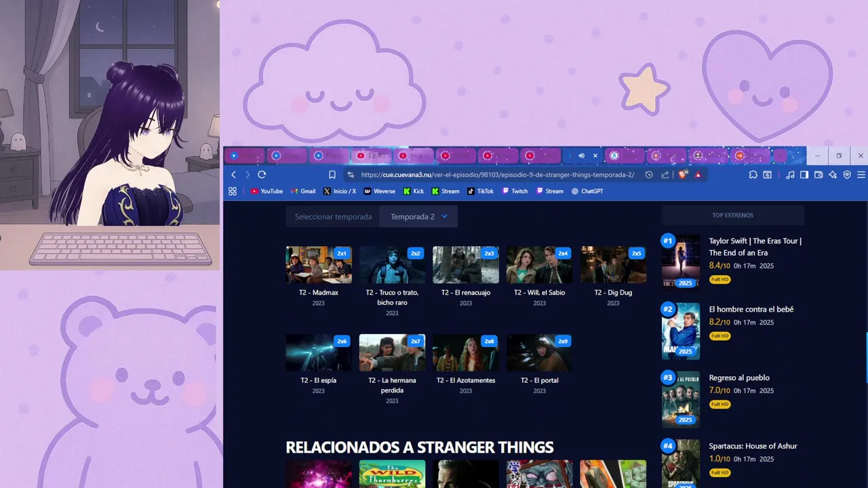This screenshot has height=488, width=868.
Task: Open the TikTok bookmark
Action: [480, 191]
